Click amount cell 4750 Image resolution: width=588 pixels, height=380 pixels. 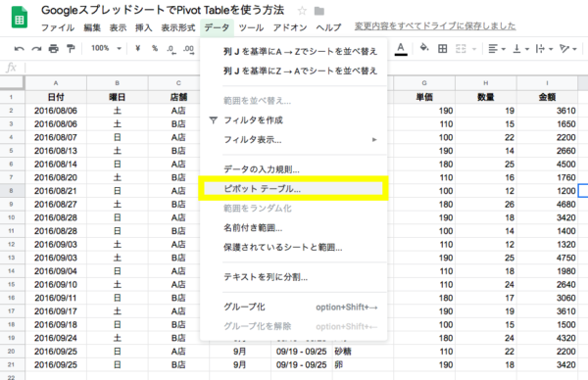click(x=547, y=258)
